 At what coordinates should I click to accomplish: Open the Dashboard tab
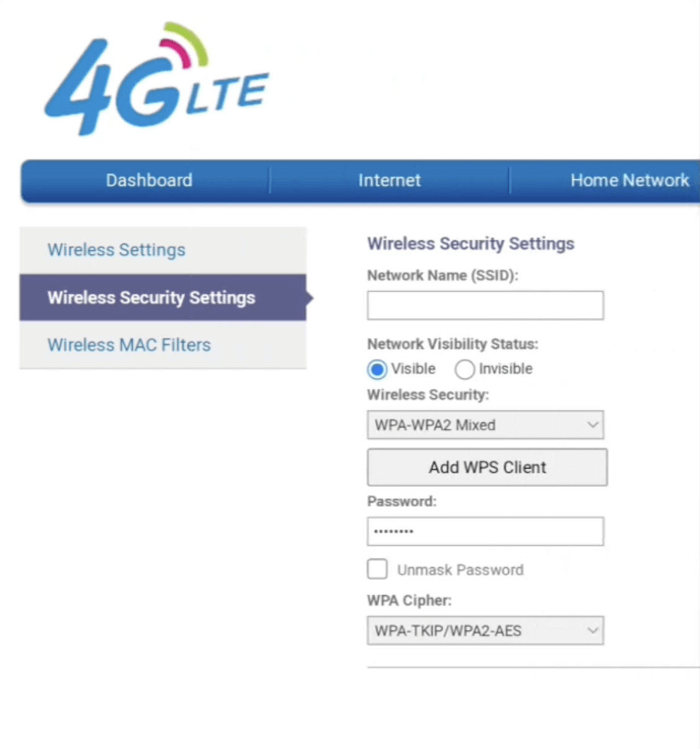[149, 181]
